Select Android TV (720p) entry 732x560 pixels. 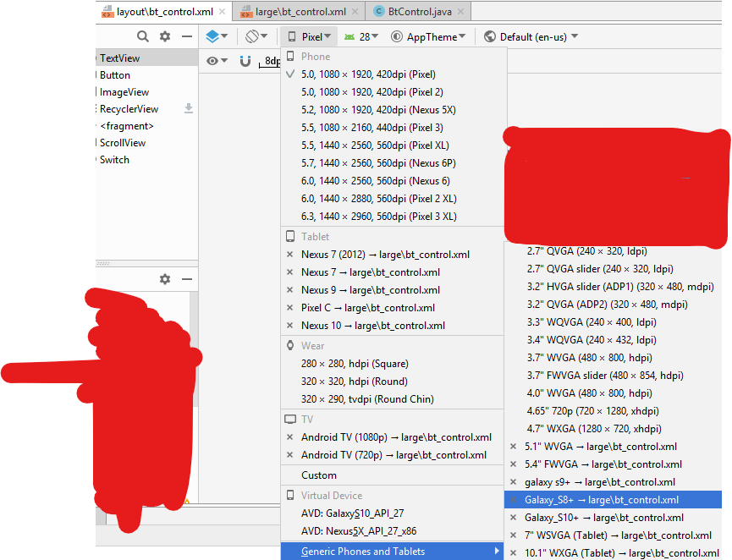393,455
